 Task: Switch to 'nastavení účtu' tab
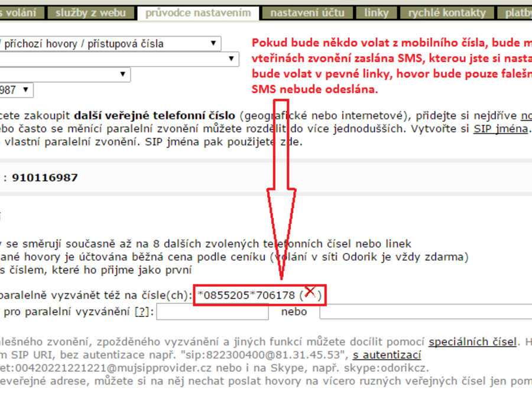tap(307, 13)
